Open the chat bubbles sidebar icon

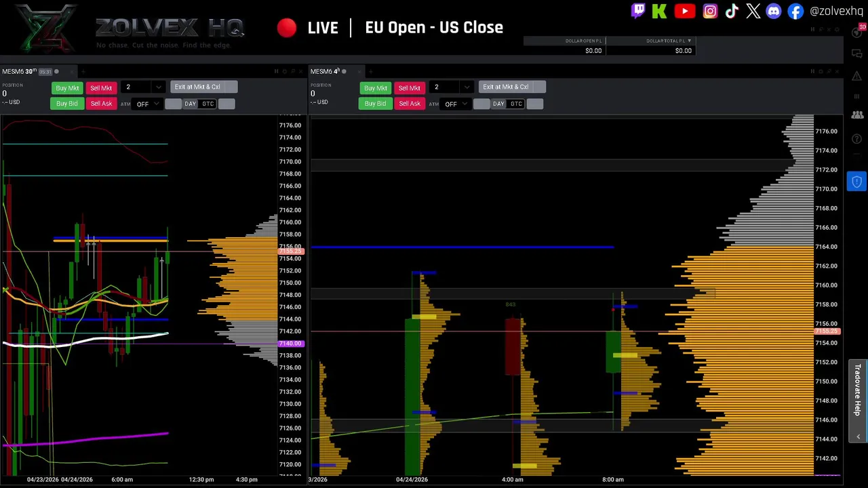click(x=857, y=54)
